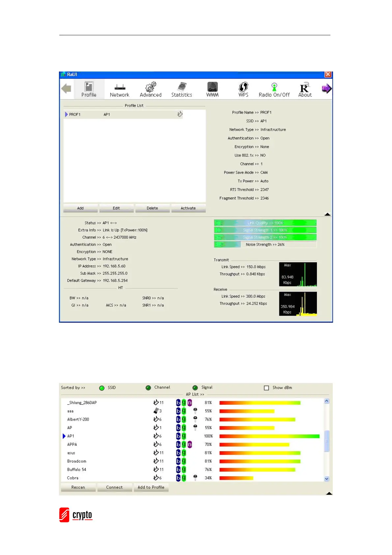This screenshot has height=555, width=392.
Task: Click the purple forward arrow icon
Action: (x=326, y=89)
